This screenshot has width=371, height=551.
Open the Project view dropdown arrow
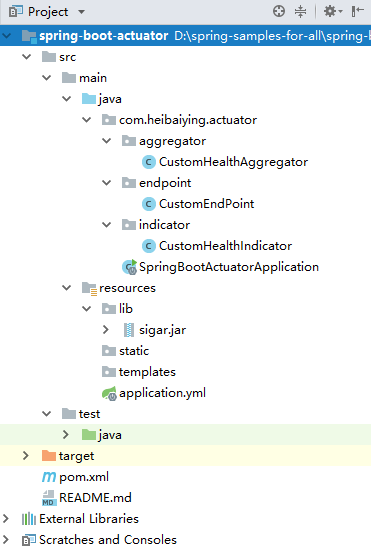click(82, 12)
